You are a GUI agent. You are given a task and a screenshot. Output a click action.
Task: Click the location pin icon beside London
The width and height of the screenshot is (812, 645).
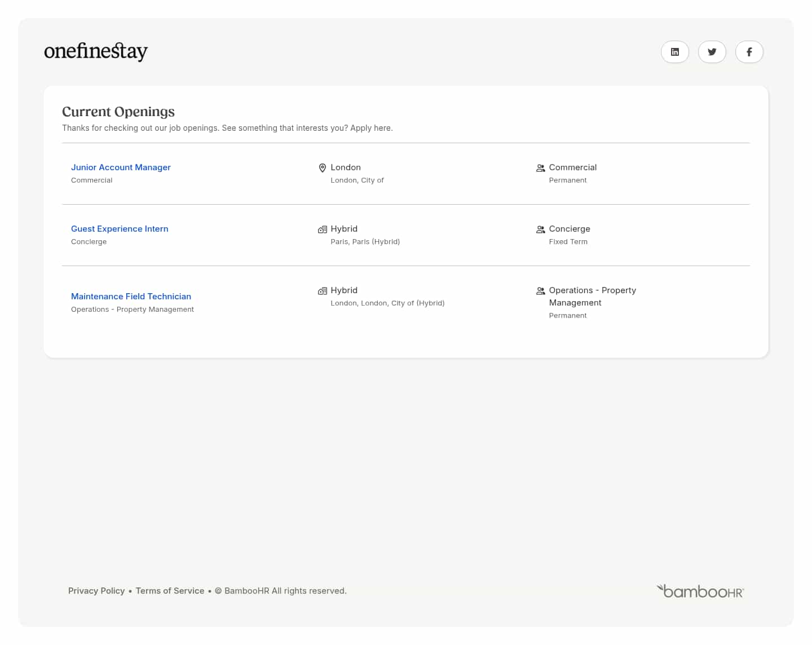pos(323,168)
